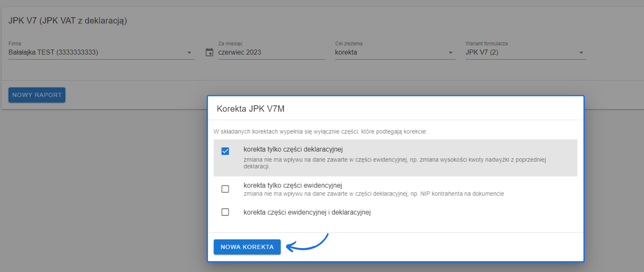The image size is (644, 272).
Task: Open the Cel złożenia dropdown showing korekta
Action: pyautogui.click(x=395, y=53)
